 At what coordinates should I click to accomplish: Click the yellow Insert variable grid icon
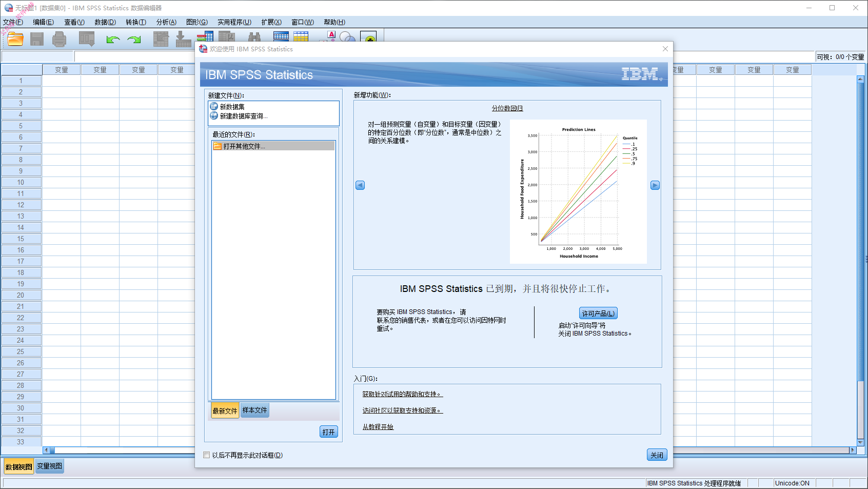301,36
